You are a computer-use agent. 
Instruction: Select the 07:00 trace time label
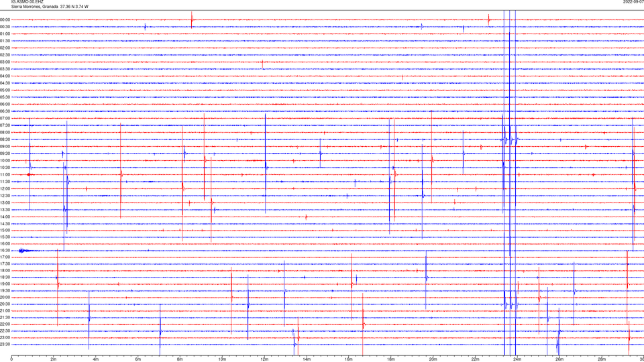click(x=5, y=118)
